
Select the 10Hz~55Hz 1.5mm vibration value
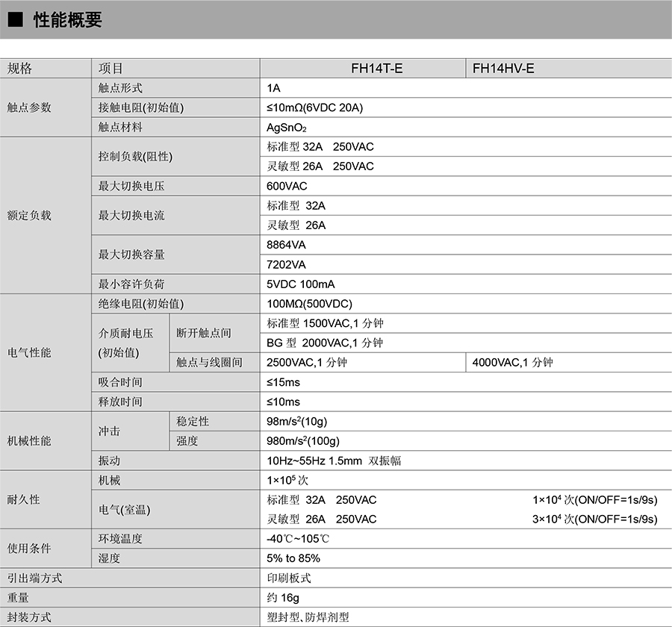[334, 461]
